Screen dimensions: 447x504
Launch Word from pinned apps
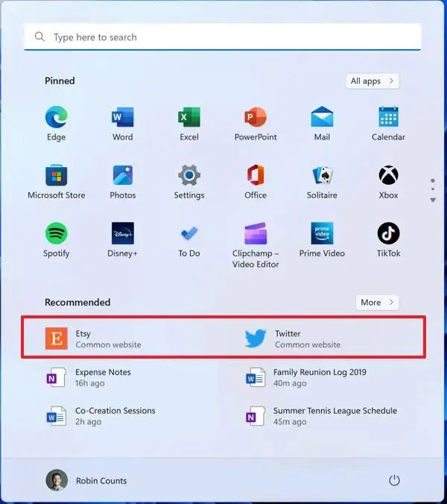click(123, 124)
